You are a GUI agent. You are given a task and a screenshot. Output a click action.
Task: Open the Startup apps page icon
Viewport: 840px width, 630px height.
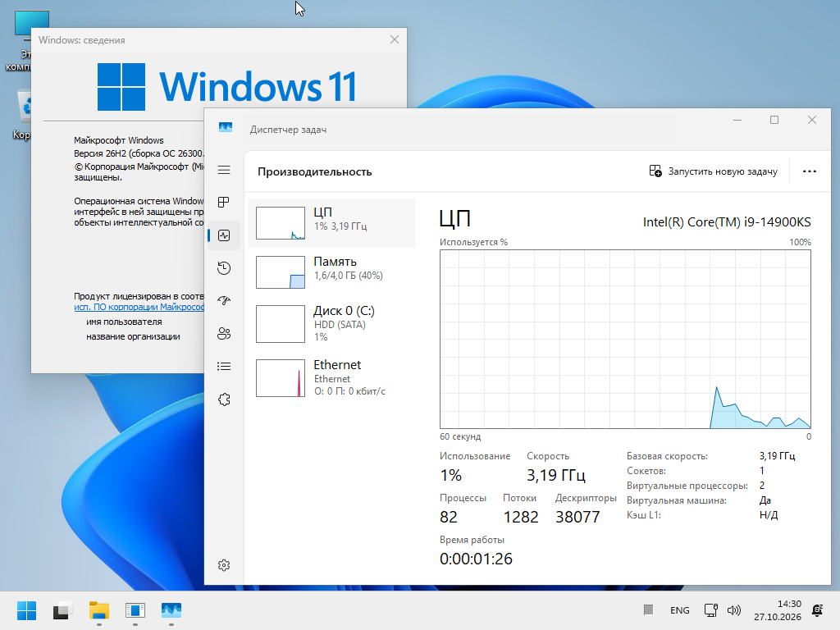click(x=224, y=300)
